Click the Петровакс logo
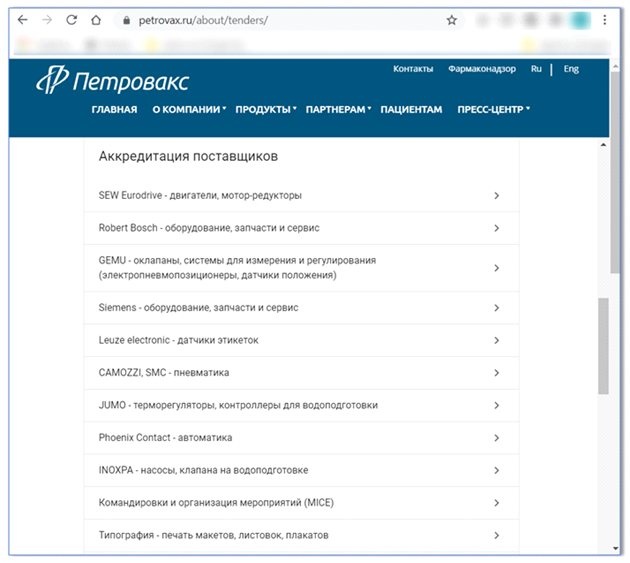The image size is (630, 563). point(112,82)
